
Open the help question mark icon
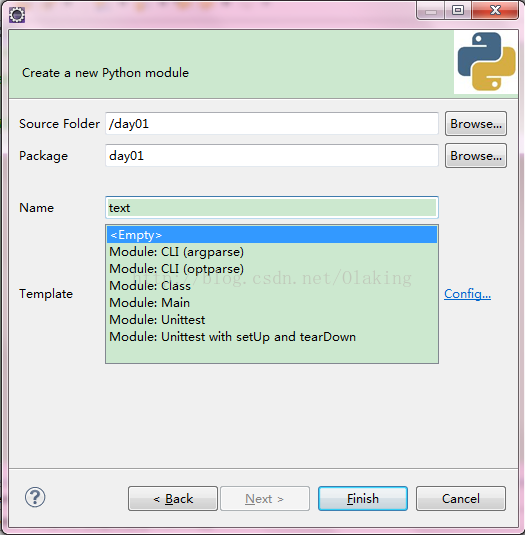[x=35, y=497]
